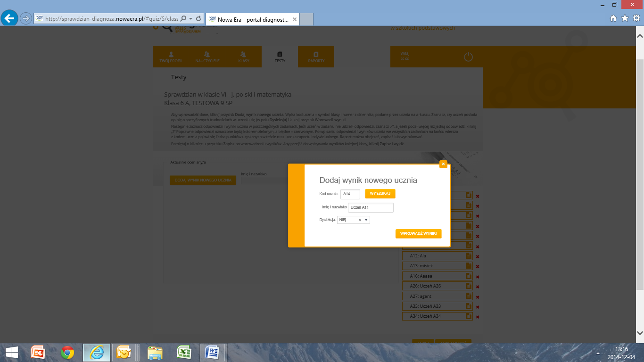The image size is (644, 362).
Task: Open the TWÓJ PROFIL tab
Action: 171,57
